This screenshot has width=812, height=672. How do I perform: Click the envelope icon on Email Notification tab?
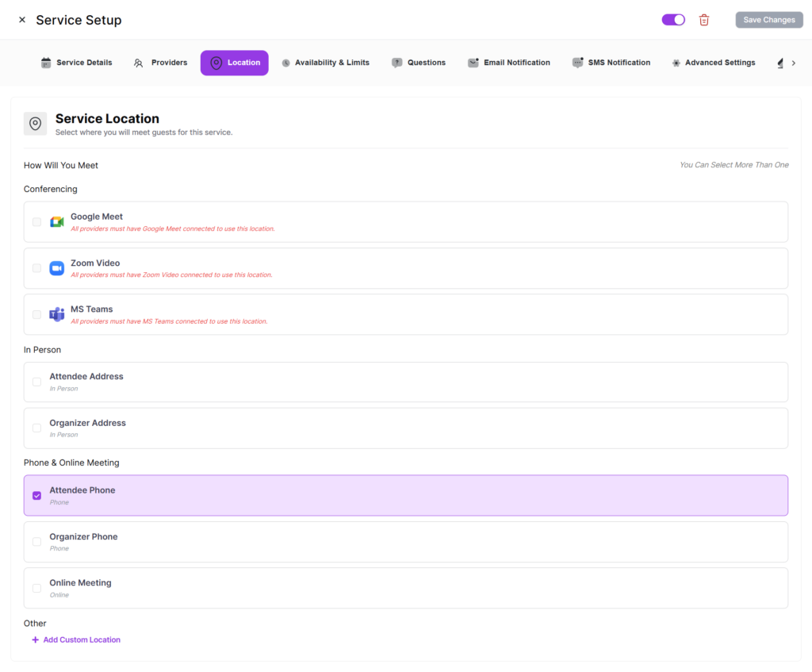click(473, 63)
